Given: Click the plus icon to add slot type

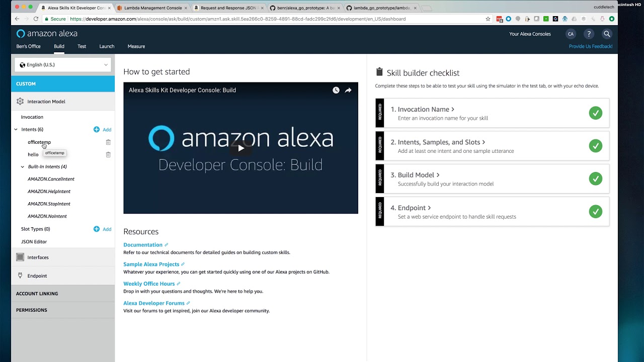Looking at the screenshot, I should click(x=97, y=229).
